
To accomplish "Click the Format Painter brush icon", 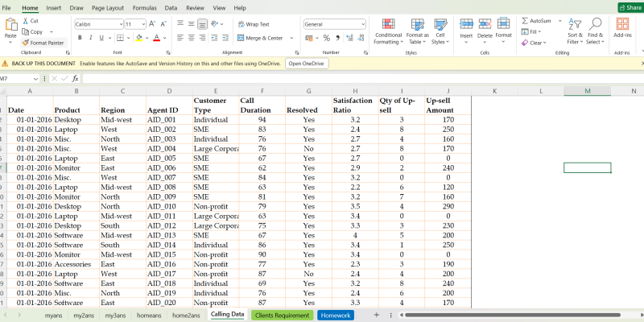I will [x=27, y=43].
